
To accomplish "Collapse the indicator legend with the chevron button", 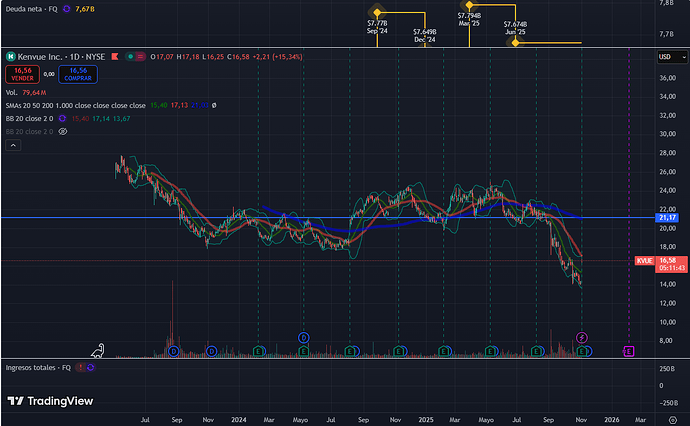I will (x=13, y=145).
